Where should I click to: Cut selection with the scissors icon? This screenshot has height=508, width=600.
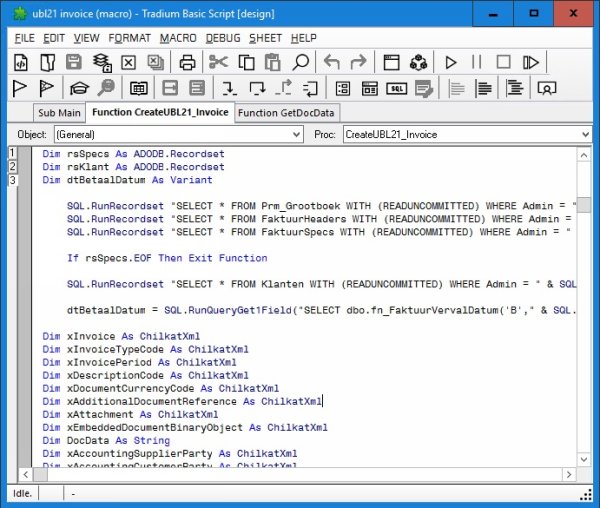pyautogui.click(x=218, y=62)
